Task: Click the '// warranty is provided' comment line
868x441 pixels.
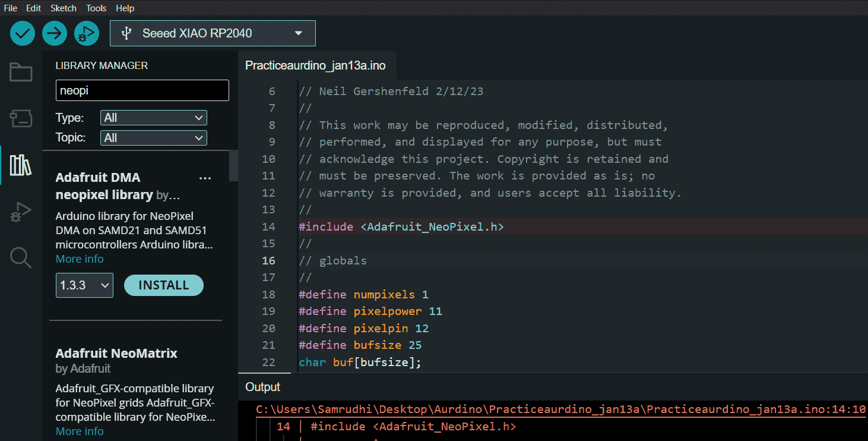Action: click(x=490, y=193)
